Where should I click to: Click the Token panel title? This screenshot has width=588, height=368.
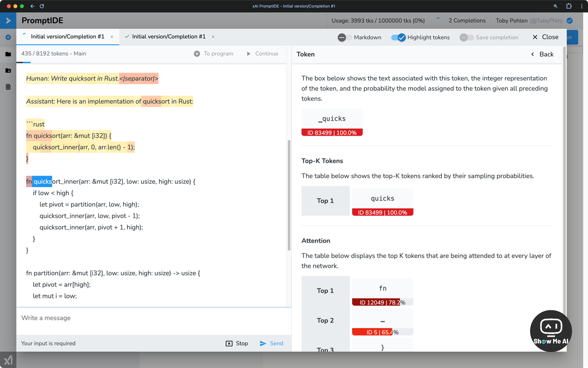pyautogui.click(x=306, y=54)
